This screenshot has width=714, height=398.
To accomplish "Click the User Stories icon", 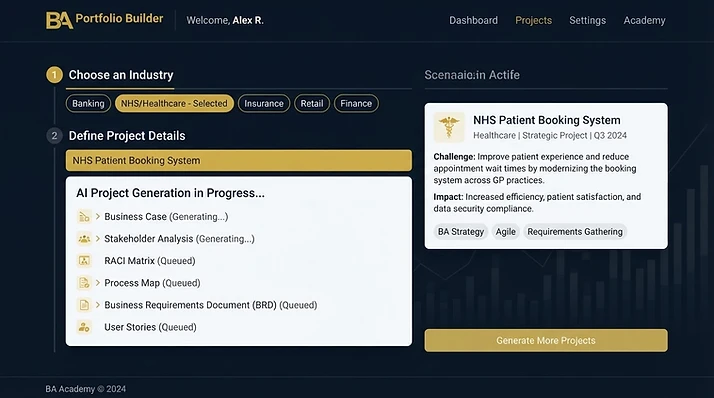I will coord(84,327).
